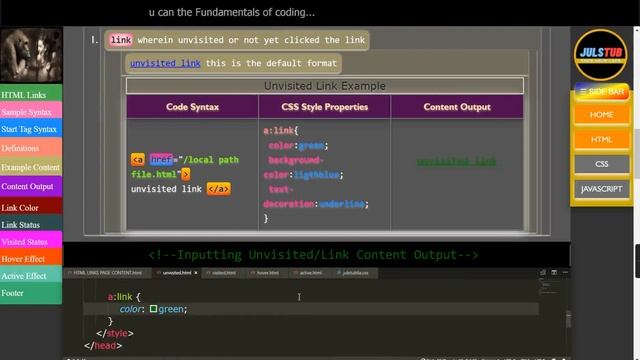Switch to visited.html editor tab
The width and height of the screenshot is (640, 360).
coord(223,273)
